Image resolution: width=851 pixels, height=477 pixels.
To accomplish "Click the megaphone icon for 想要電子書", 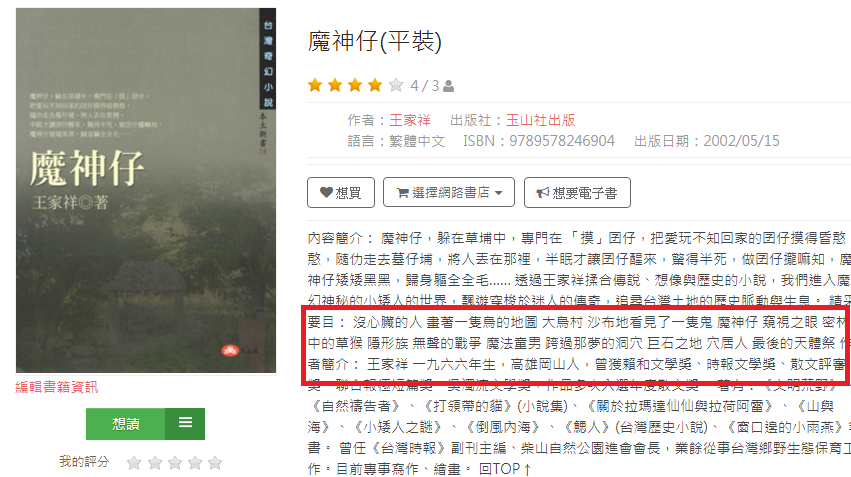I will click(x=543, y=193).
